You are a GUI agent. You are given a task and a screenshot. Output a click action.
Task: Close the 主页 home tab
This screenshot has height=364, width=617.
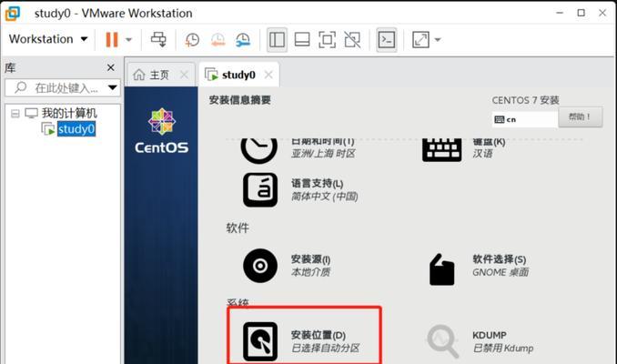[x=184, y=75]
